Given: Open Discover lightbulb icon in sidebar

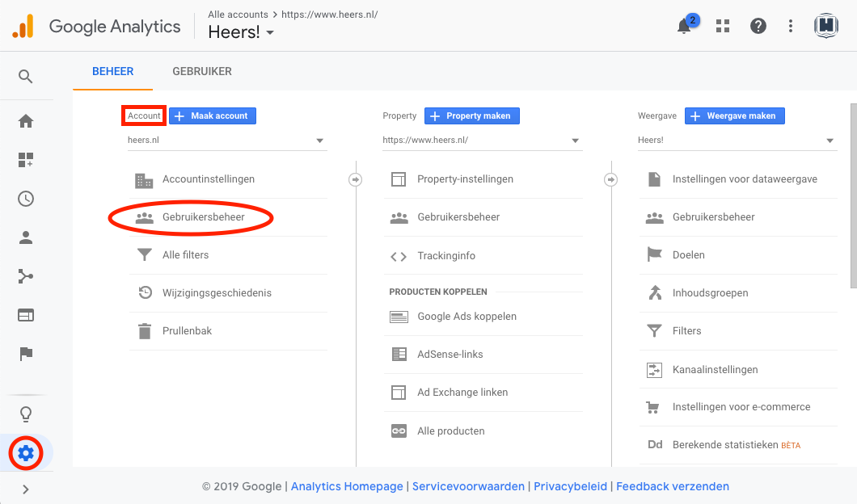Looking at the screenshot, I should (26, 414).
